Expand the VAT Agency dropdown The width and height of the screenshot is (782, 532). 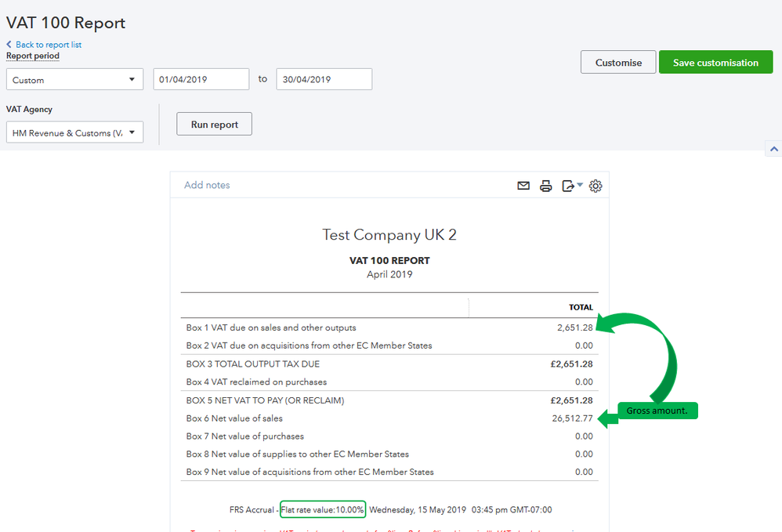coord(74,133)
